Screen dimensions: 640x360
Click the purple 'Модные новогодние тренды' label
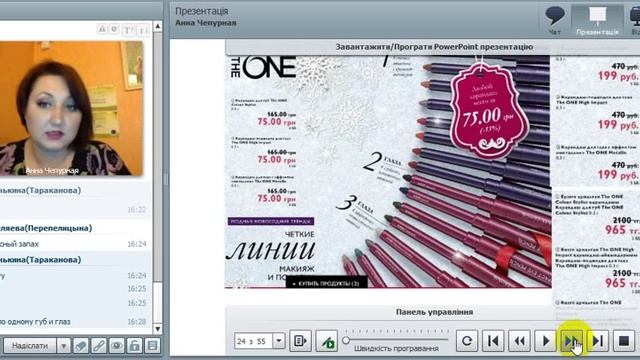point(271,221)
